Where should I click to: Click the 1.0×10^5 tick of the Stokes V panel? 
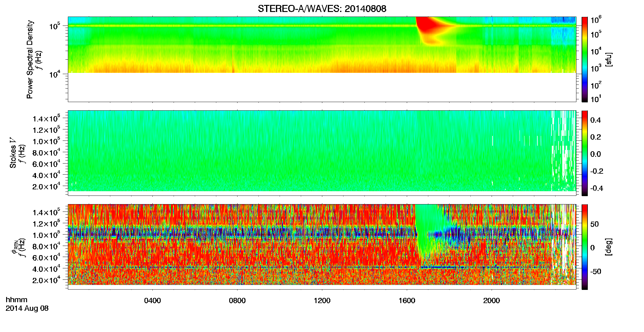[47, 141]
